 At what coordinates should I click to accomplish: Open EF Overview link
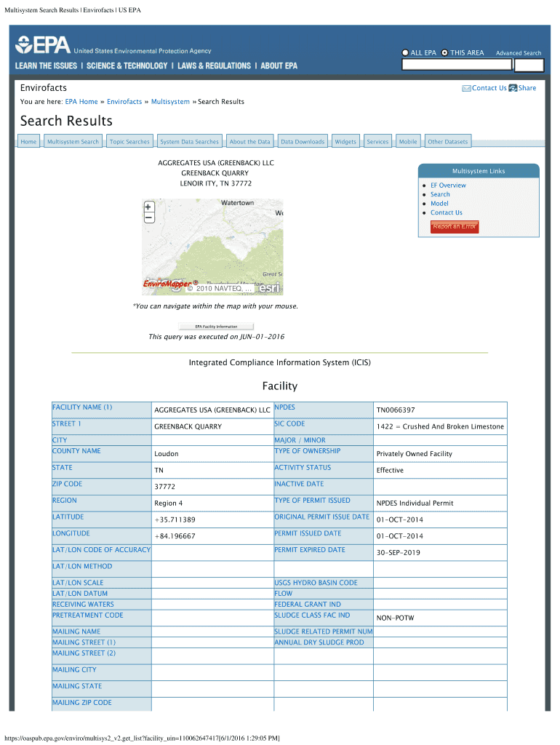(x=448, y=186)
